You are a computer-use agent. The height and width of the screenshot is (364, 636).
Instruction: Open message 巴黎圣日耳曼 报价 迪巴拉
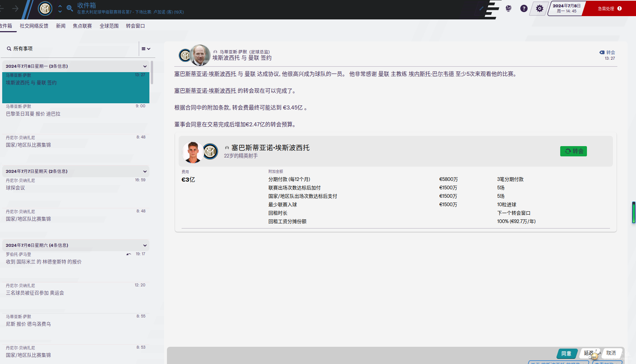pyautogui.click(x=76, y=119)
